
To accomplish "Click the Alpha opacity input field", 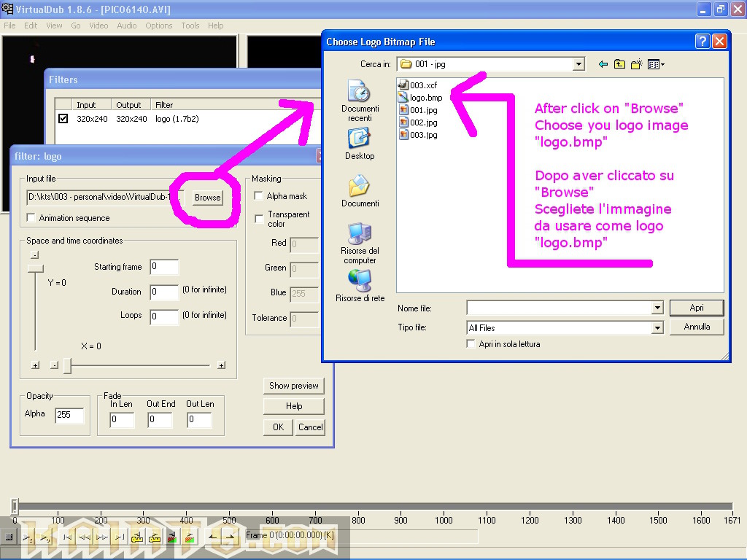I will [x=69, y=415].
